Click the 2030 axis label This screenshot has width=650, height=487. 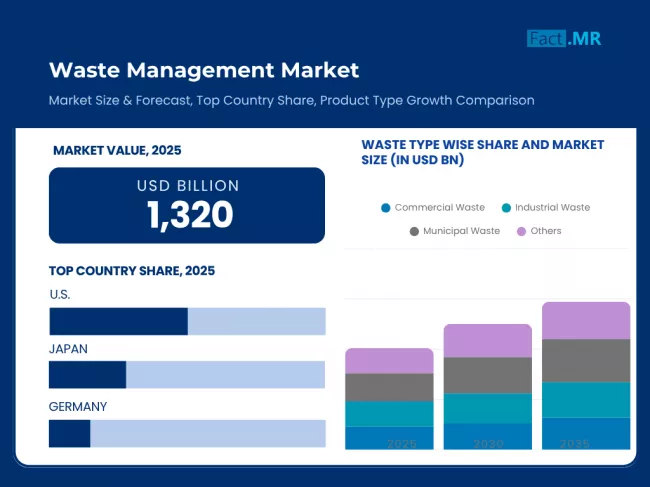(x=489, y=444)
